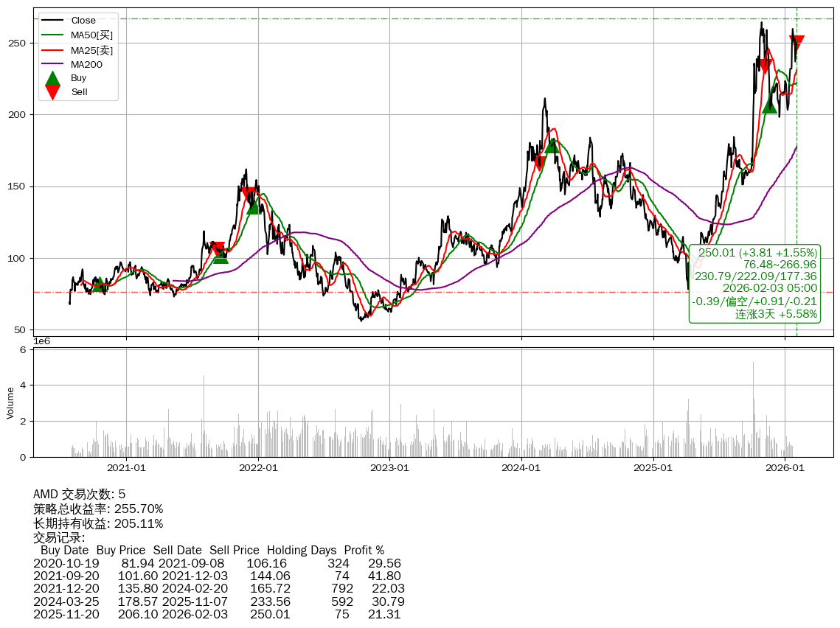
Task: Click the Profit % column header
Action: (364, 551)
